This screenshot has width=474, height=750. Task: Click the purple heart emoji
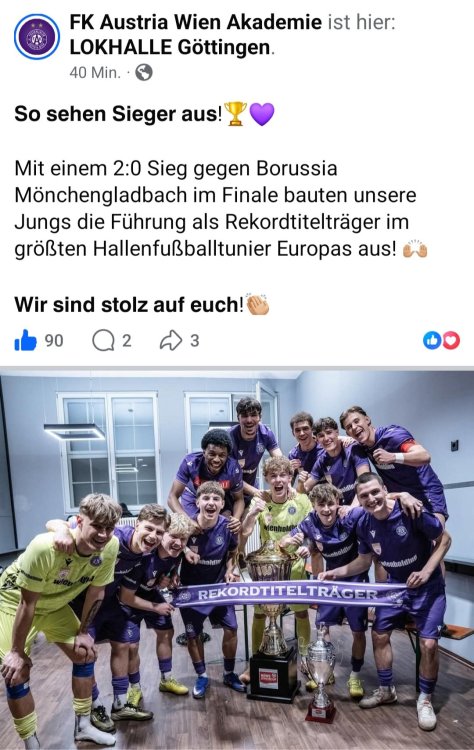click(x=262, y=114)
